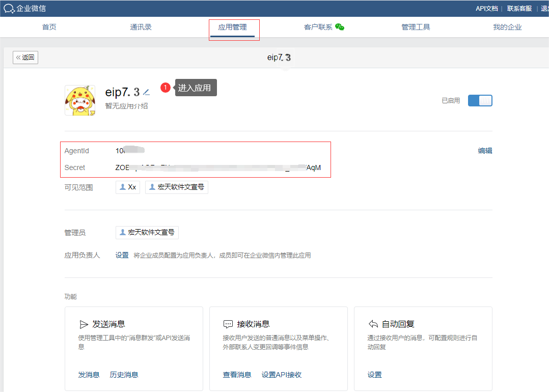Click the speech bubble 接收消息 icon
The image size is (549, 392).
coord(228,324)
